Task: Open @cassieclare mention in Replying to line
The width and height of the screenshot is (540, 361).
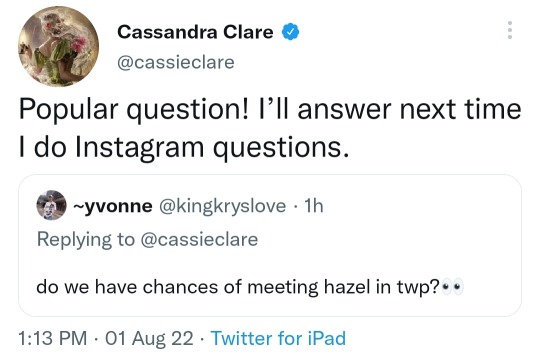Action: [199, 239]
